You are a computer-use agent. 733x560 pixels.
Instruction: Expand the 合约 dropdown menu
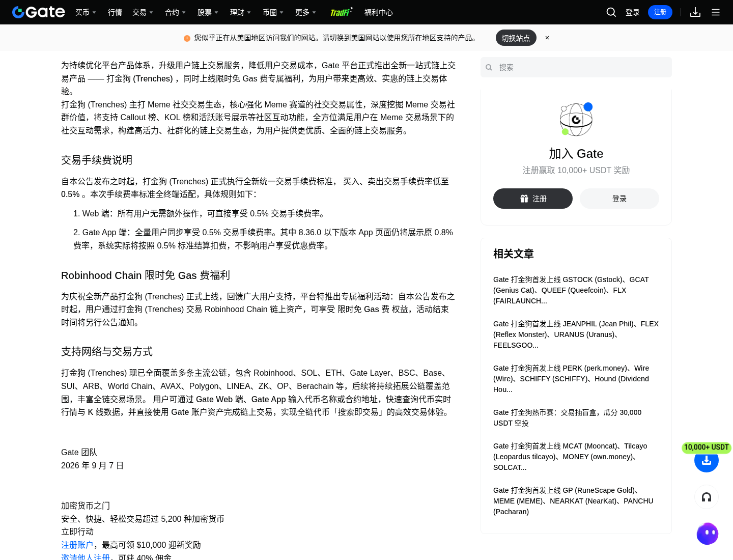point(176,12)
